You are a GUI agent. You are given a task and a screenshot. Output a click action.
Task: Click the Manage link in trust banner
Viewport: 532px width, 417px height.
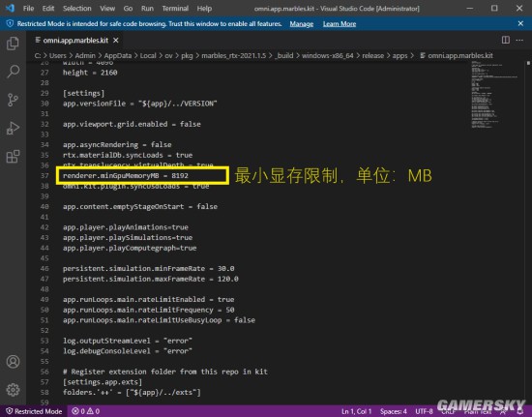[301, 24]
